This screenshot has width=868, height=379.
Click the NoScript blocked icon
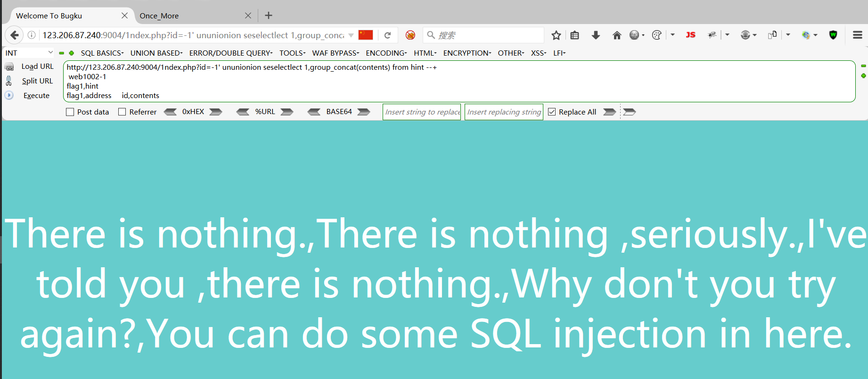[410, 35]
